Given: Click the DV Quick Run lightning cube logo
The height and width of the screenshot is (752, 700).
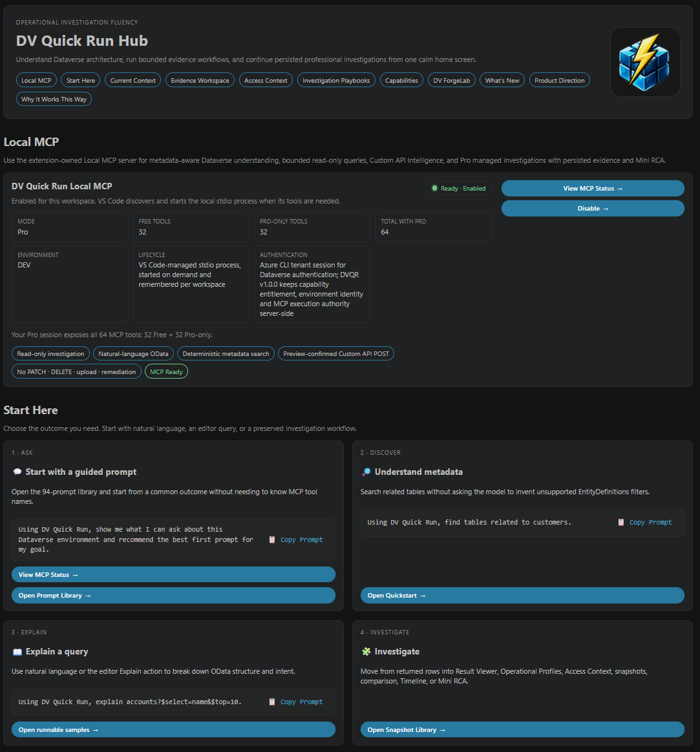Looking at the screenshot, I should (x=645, y=62).
